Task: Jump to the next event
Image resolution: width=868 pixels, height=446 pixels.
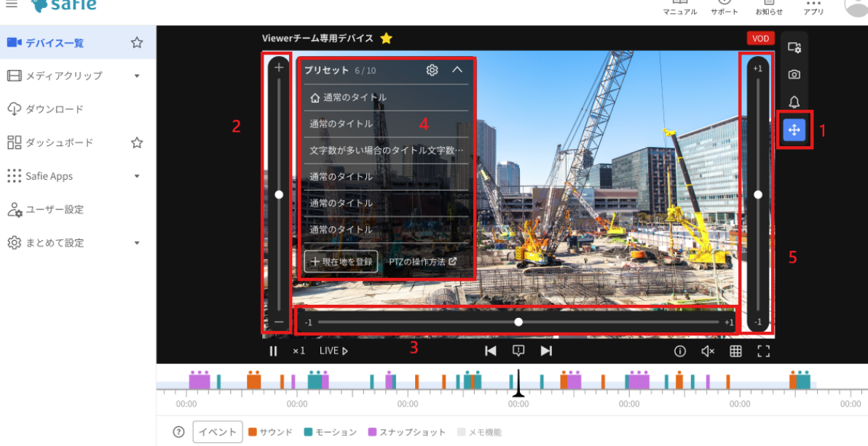Action: [546, 351]
